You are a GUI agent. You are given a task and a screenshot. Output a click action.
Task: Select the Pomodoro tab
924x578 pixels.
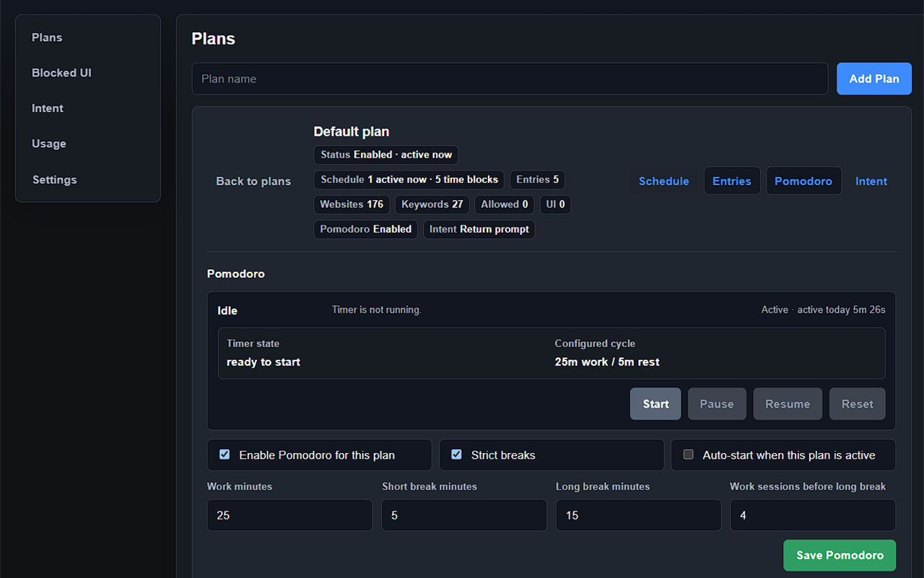803,181
